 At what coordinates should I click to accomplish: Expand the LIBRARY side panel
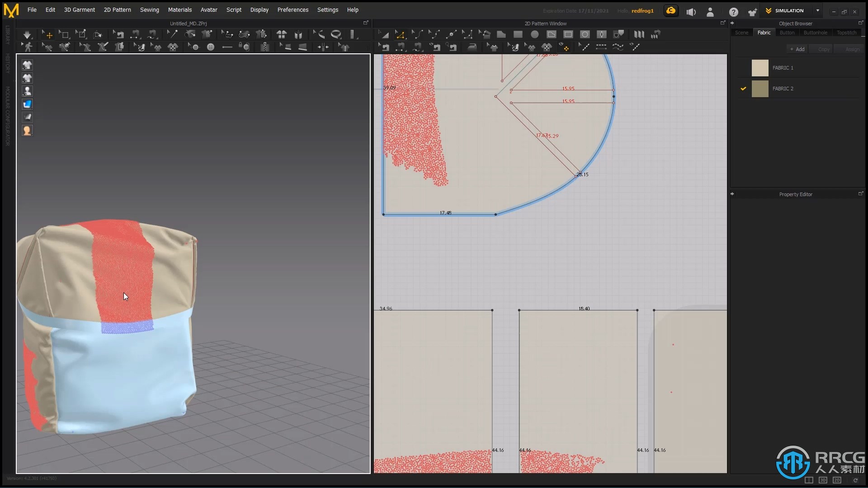coord(8,35)
